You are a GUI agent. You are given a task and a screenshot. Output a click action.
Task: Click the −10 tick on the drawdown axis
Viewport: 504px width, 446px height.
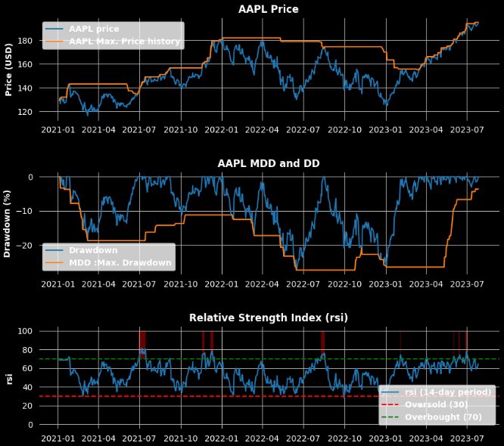[25, 211]
